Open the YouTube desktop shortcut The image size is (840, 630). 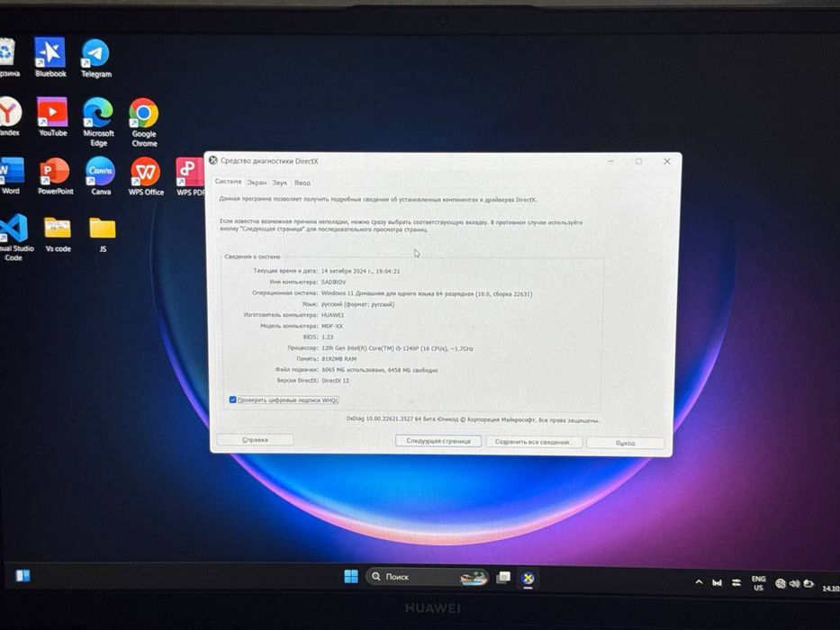(52, 117)
